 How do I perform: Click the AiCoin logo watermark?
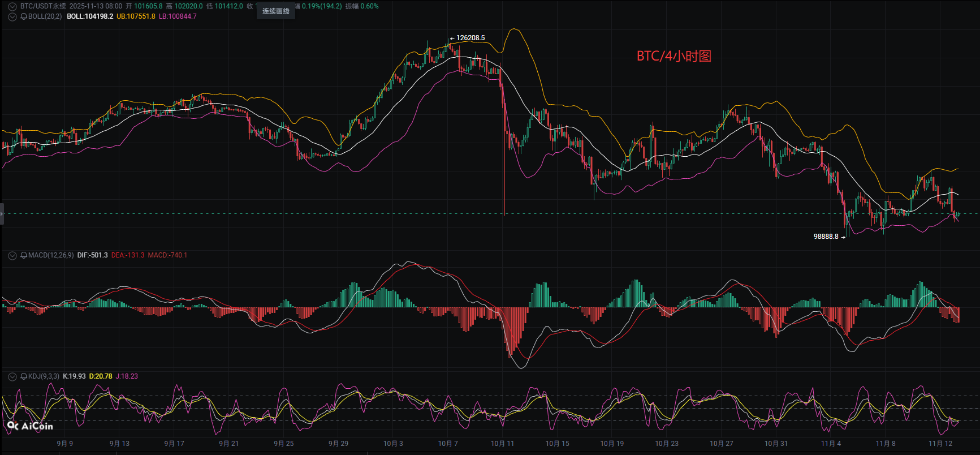pyautogui.click(x=30, y=426)
